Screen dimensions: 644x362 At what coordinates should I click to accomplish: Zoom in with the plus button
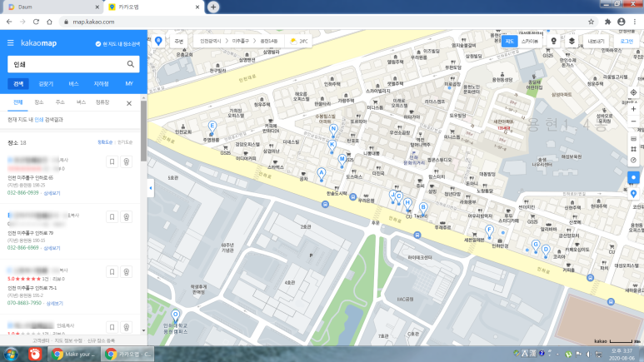click(633, 109)
